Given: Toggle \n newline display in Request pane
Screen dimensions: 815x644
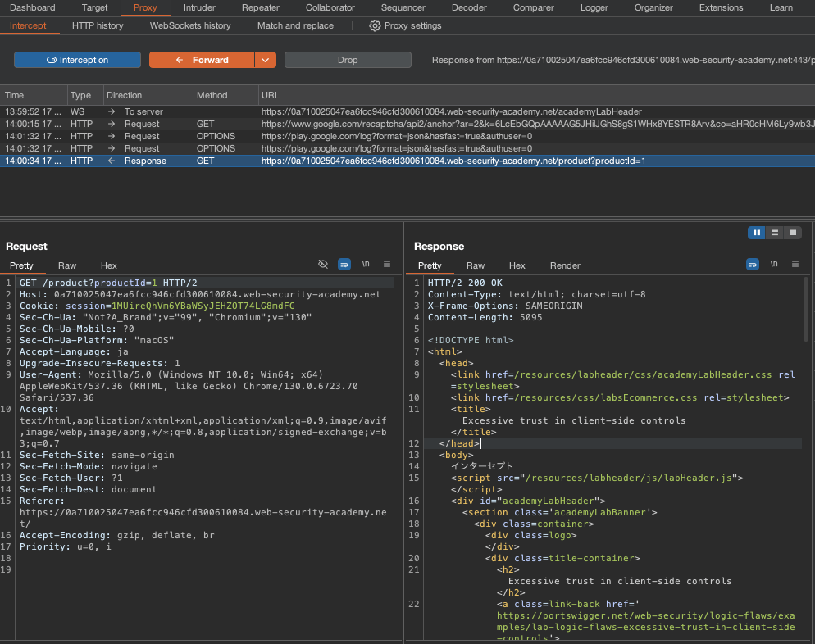Looking at the screenshot, I should tap(366, 264).
